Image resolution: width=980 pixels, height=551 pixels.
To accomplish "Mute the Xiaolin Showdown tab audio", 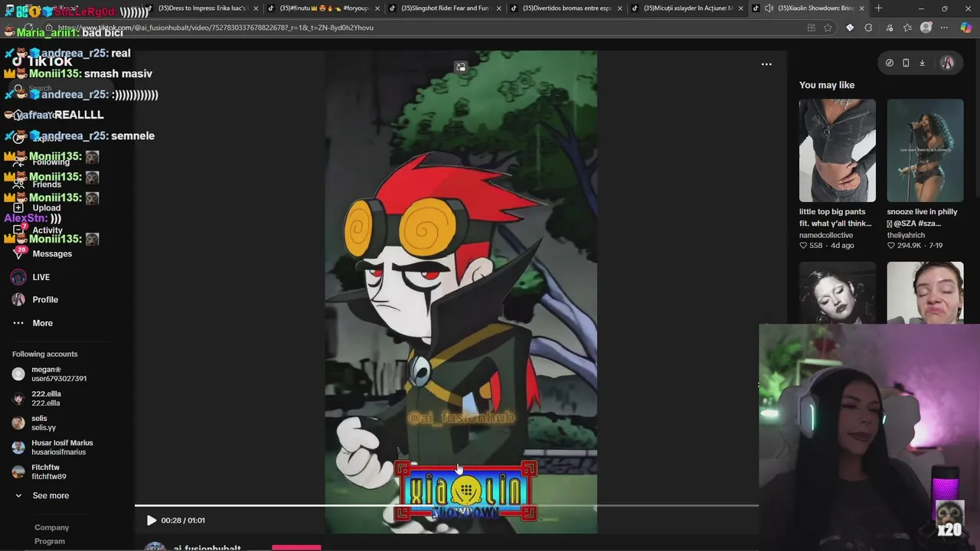I will click(x=769, y=8).
